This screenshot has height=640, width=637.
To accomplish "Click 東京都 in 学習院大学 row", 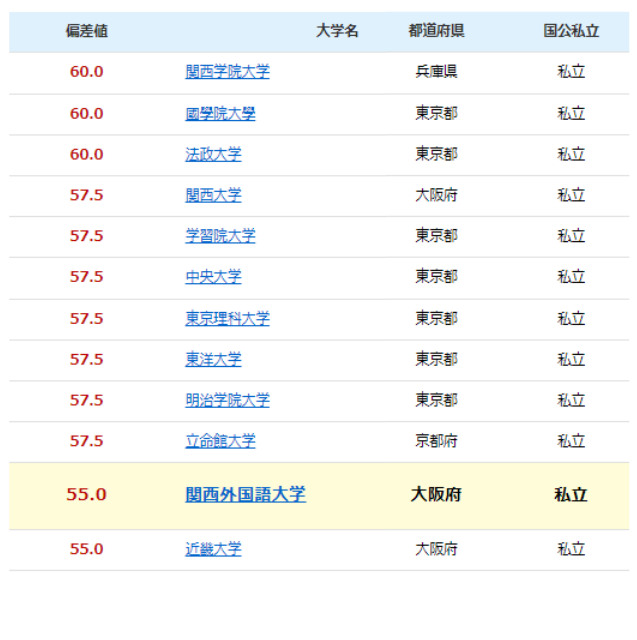I will 436,236.
